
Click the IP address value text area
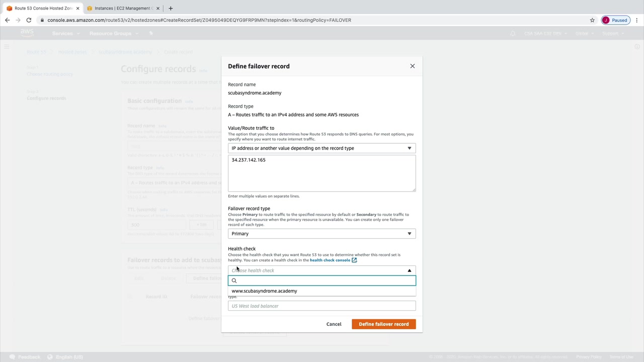point(322,173)
